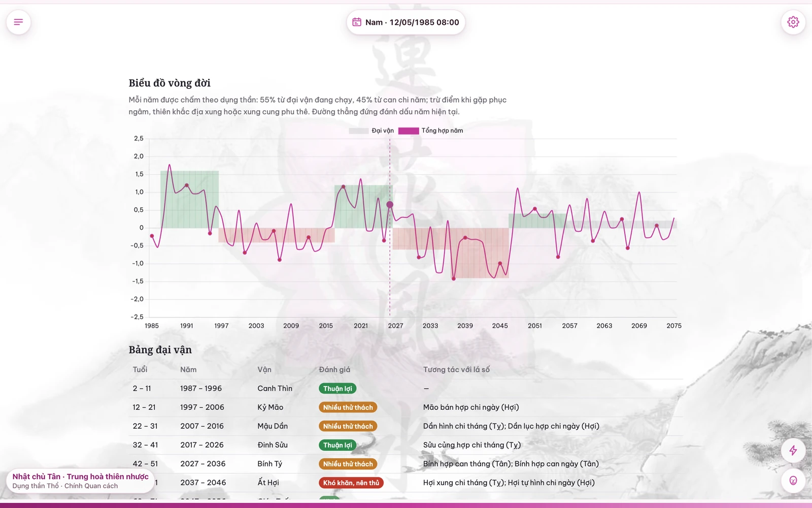Click the 2027 x-axis label
This screenshot has width=812, height=508.
[395, 326]
